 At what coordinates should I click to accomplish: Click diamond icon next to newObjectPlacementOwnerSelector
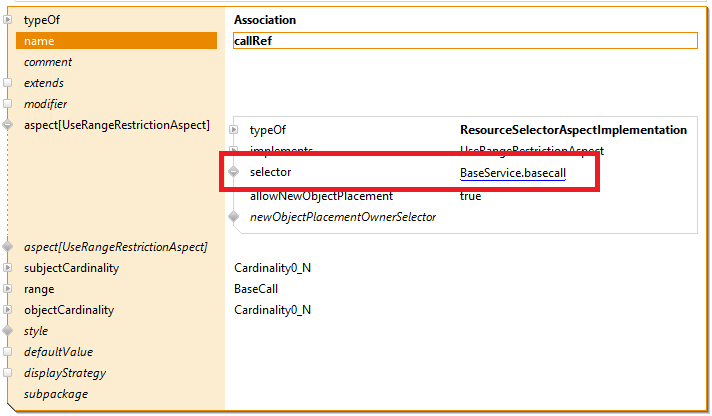[234, 216]
